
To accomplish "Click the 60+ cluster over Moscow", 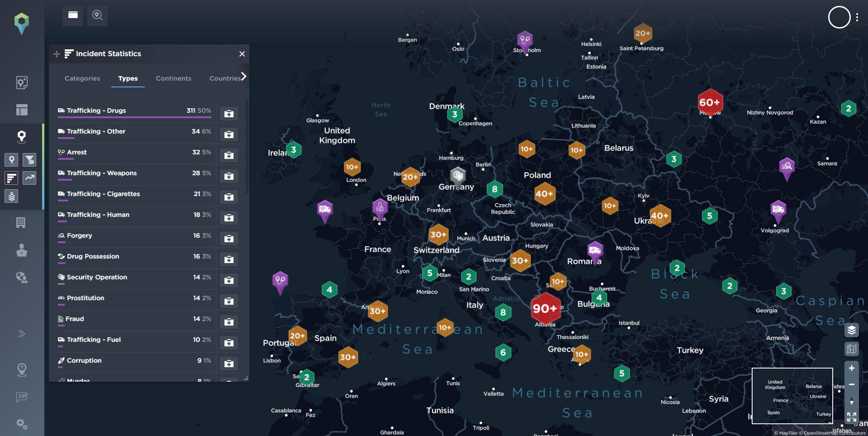I will [x=710, y=102].
